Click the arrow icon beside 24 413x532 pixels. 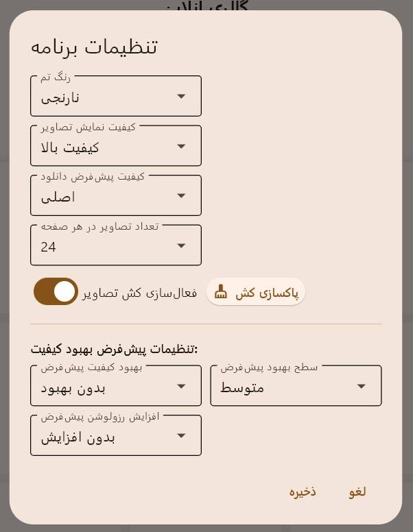pos(181,245)
